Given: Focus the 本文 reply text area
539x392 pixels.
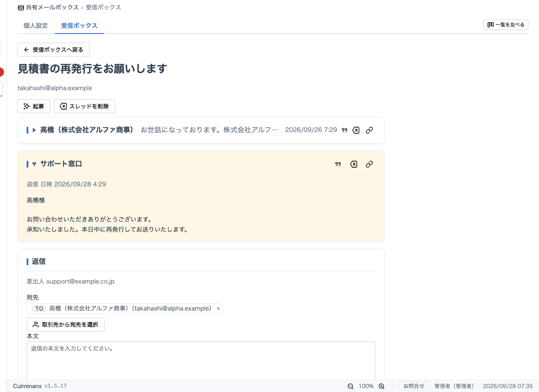Looking at the screenshot, I should point(201,361).
